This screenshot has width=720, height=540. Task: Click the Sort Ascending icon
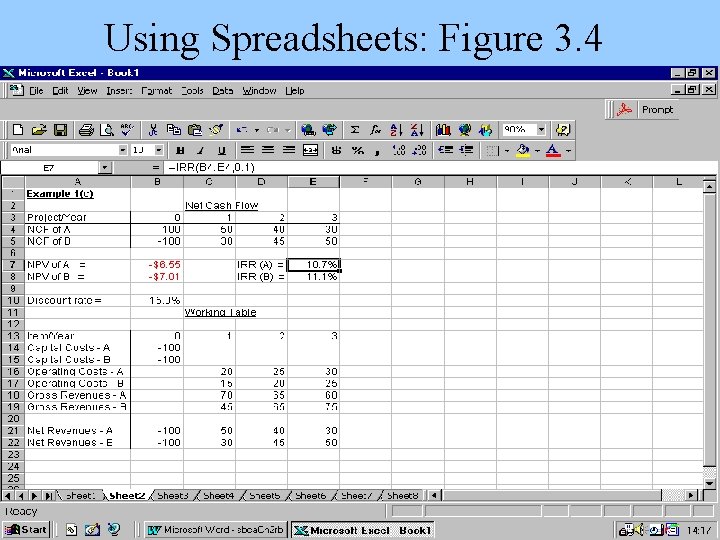click(396, 130)
